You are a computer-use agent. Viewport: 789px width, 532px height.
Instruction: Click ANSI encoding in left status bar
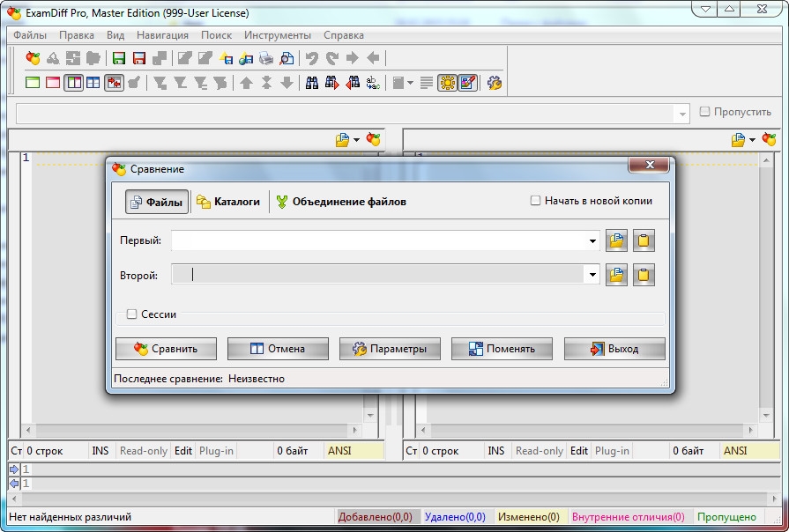click(354, 451)
